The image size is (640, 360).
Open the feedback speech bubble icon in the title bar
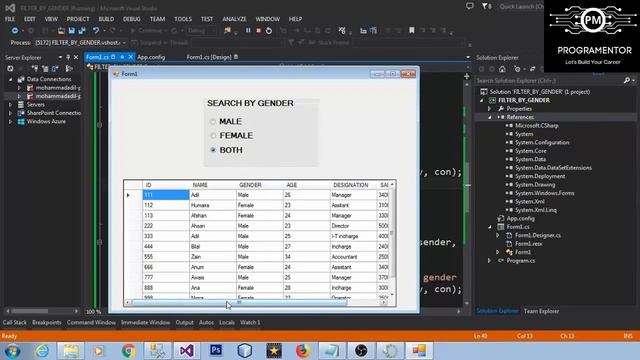(470, 7)
